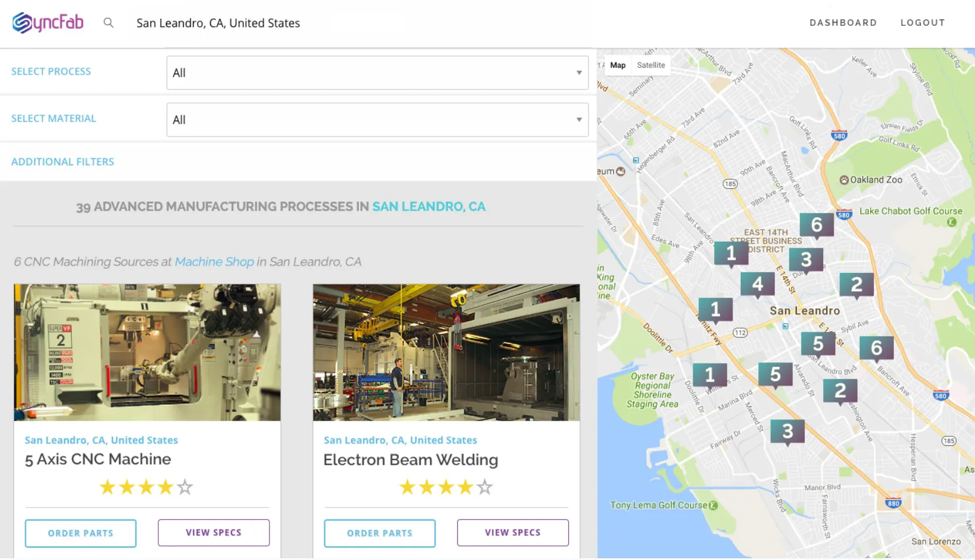The image size is (975, 560).
Task: Open the Machine Shop link
Action: (214, 262)
